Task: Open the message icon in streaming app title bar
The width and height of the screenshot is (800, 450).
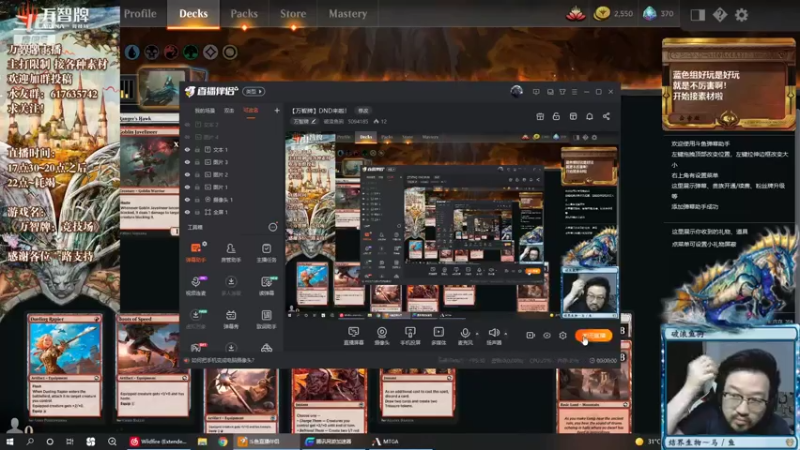Action: click(536, 92)
